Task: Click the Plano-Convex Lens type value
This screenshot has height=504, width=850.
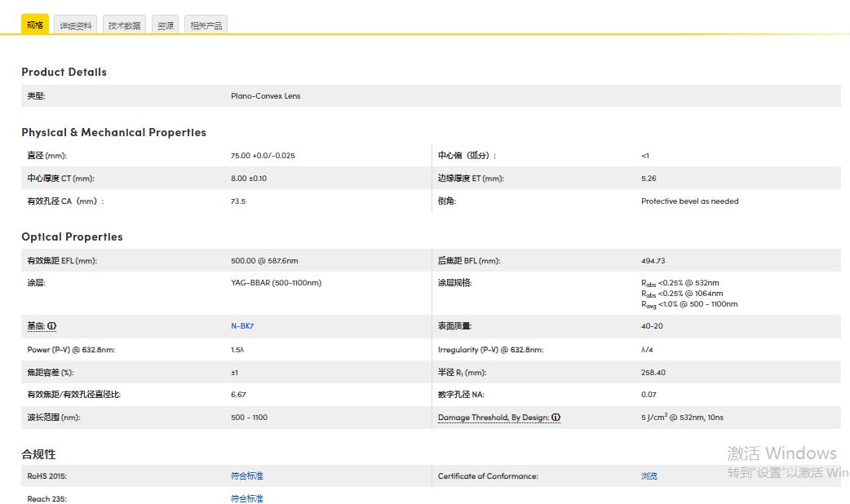Action: click(x=265, y=96)
